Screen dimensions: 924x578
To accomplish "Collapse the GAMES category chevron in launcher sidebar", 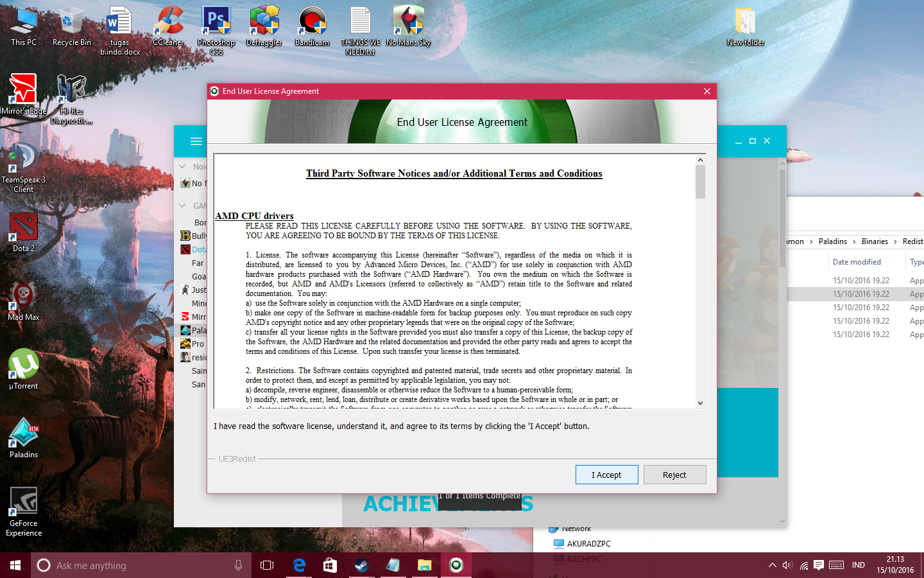I will point(182,206).
